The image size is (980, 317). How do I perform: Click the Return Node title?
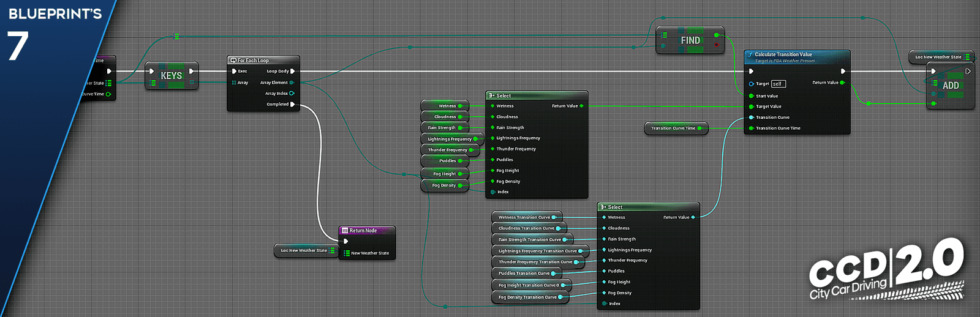click(363, 231)
